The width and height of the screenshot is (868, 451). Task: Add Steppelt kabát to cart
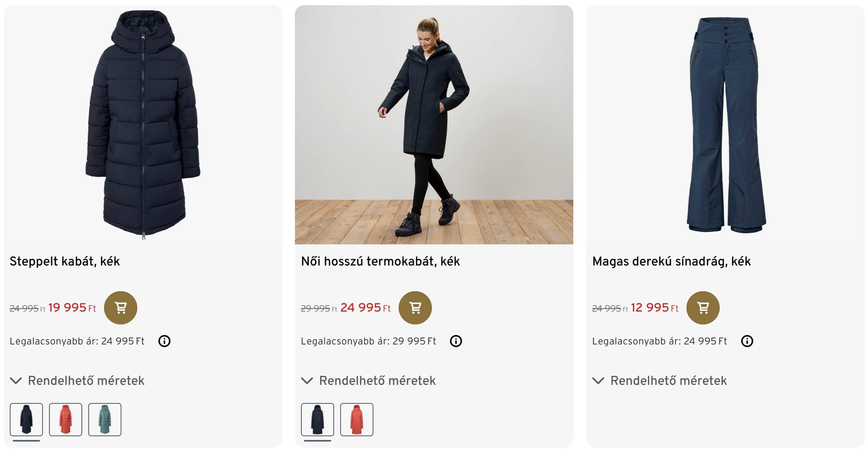[120, 308]
